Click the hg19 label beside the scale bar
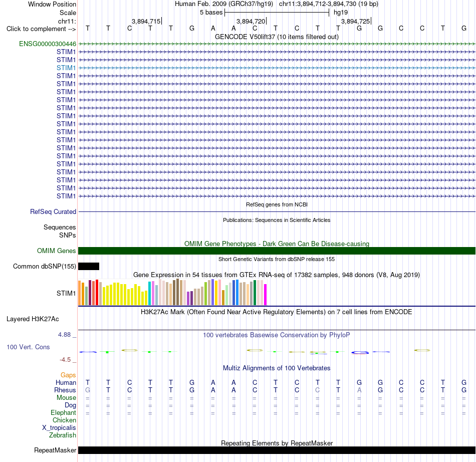The height and width of the screenshot is (462, 476). coord(341,13)
